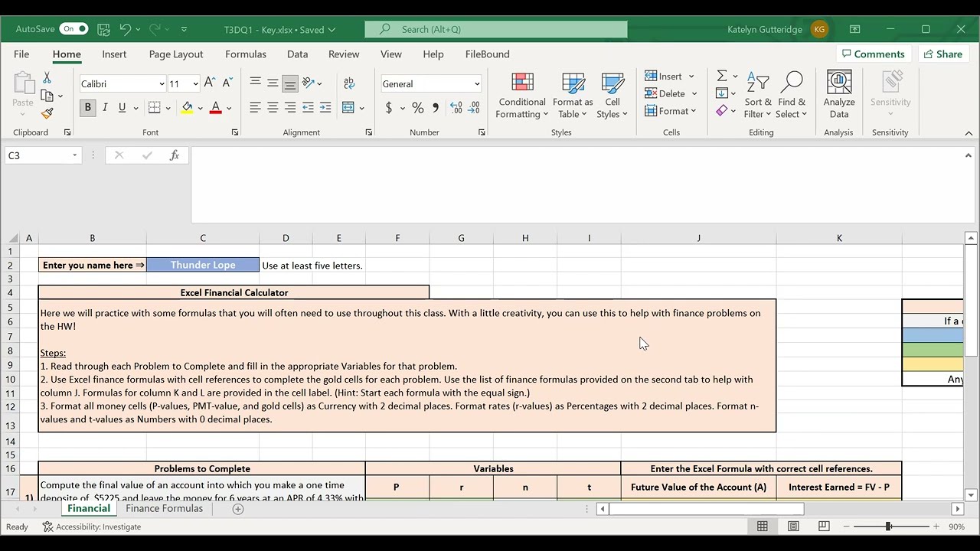Set Bottom Align vertical alignment
Viewport: 980px width, 551px height.
pos(289,83)
